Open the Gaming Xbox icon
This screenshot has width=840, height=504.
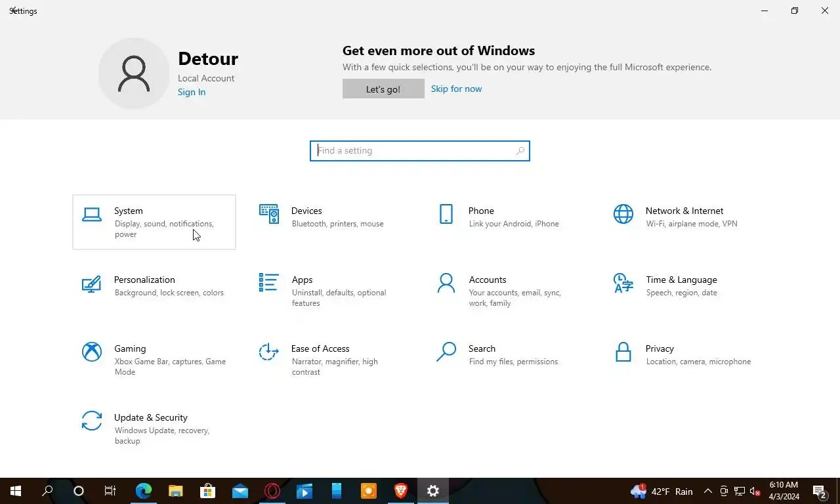(x=92, y=352)
